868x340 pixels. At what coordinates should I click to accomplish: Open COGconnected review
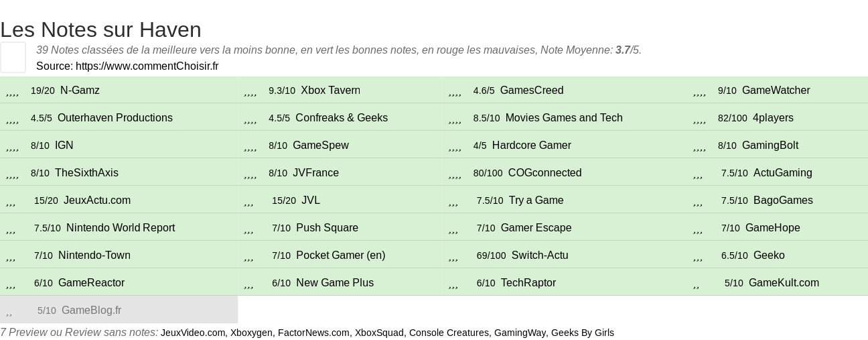[x=545, y=173]
